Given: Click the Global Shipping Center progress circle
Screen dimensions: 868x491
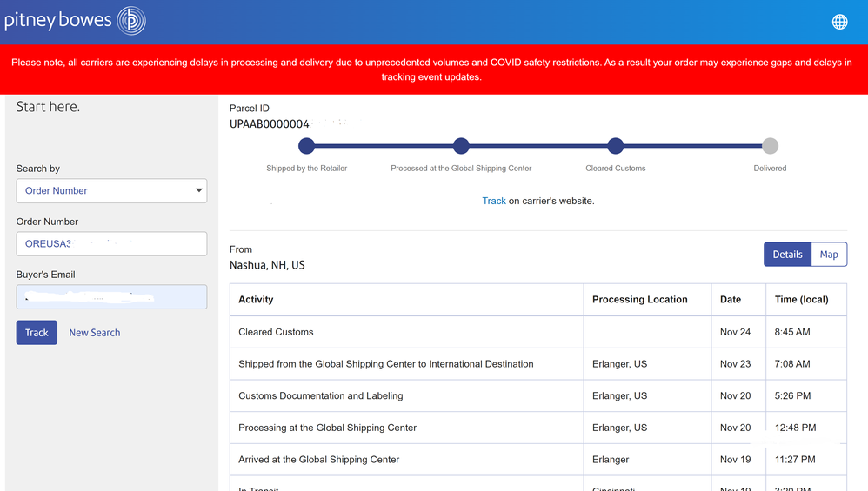Looking at the screenshot, I should 461,146.
